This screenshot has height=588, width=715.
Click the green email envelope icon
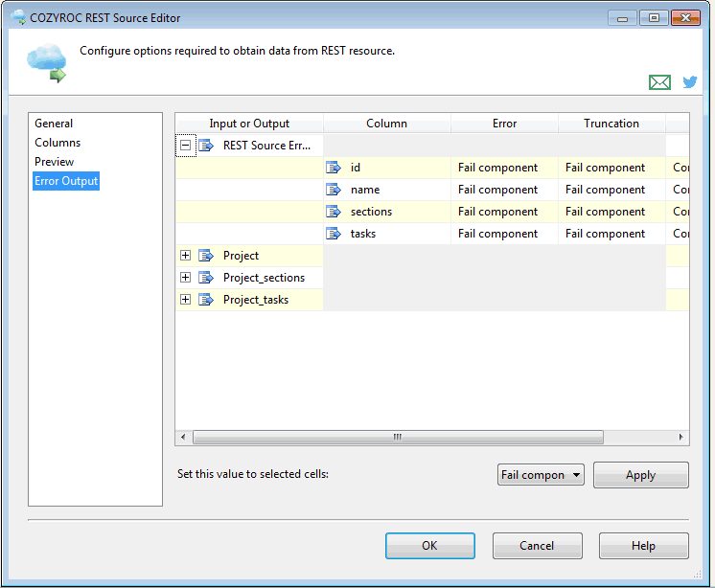pyautogui.click(x=659, y=82)
